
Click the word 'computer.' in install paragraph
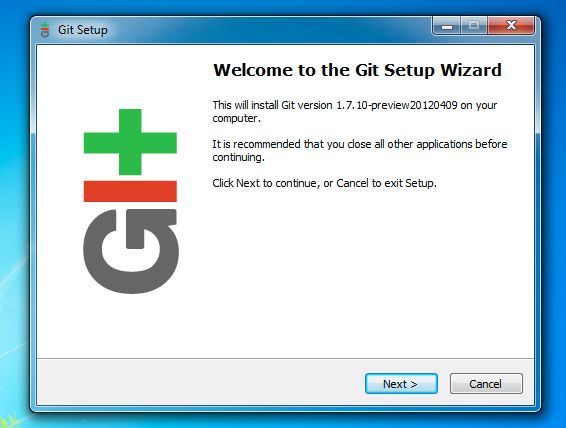point(236,118)
